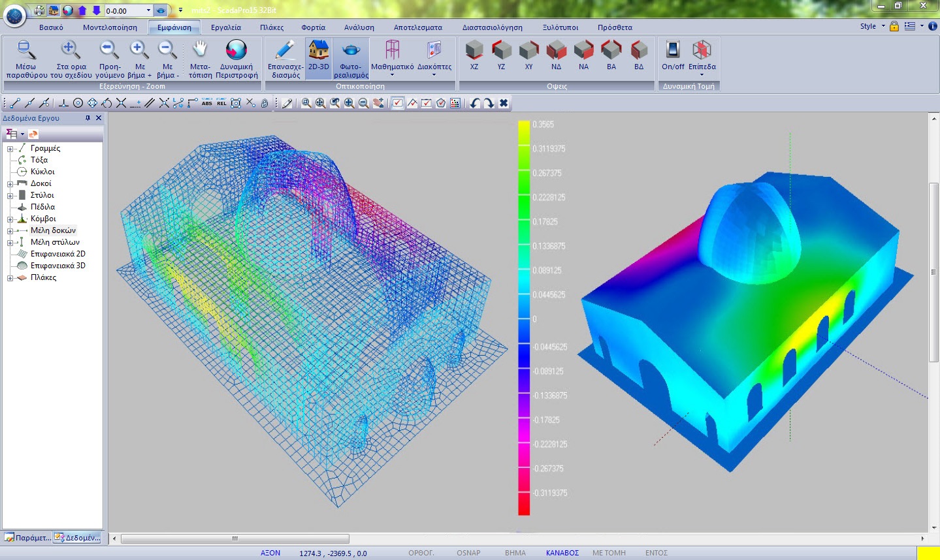Screen dimensions: 940x560
Task: Toggle the 2D-3D view mode
Action: 319,59
